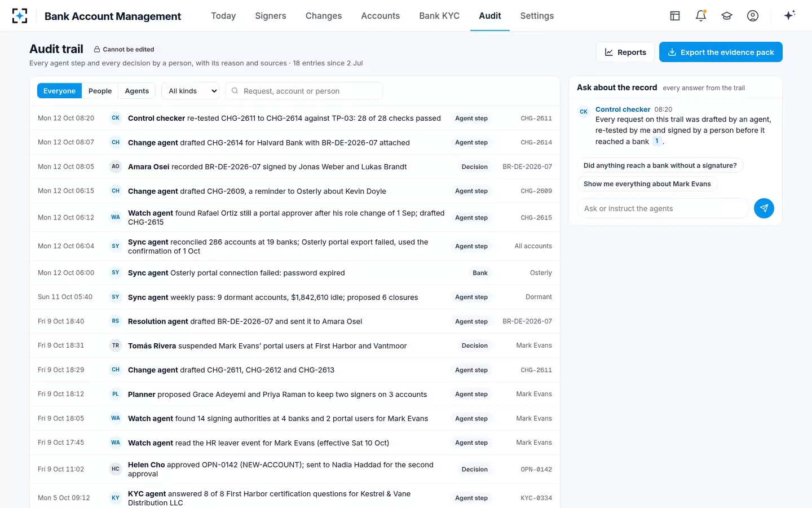
Task: Open the OPN-0142 reference
Action: (x=536, y=470)
